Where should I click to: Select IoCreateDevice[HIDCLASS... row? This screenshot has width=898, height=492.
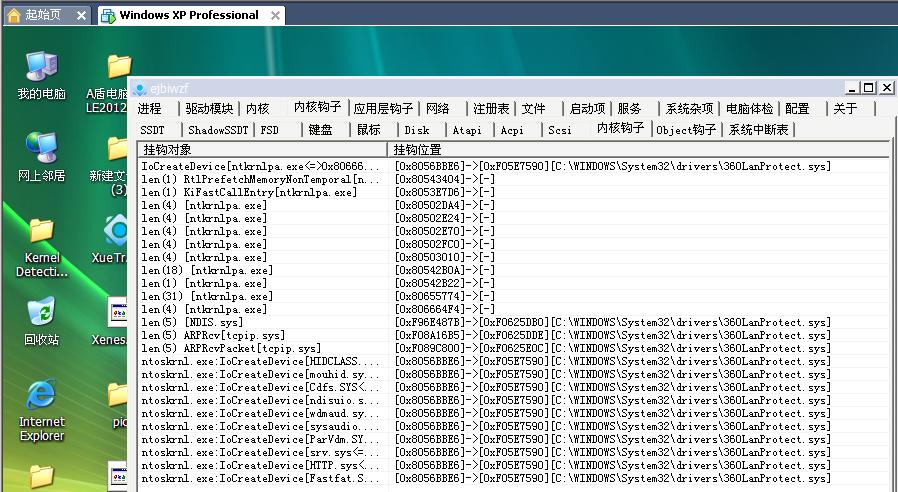(x=514, y=361)
